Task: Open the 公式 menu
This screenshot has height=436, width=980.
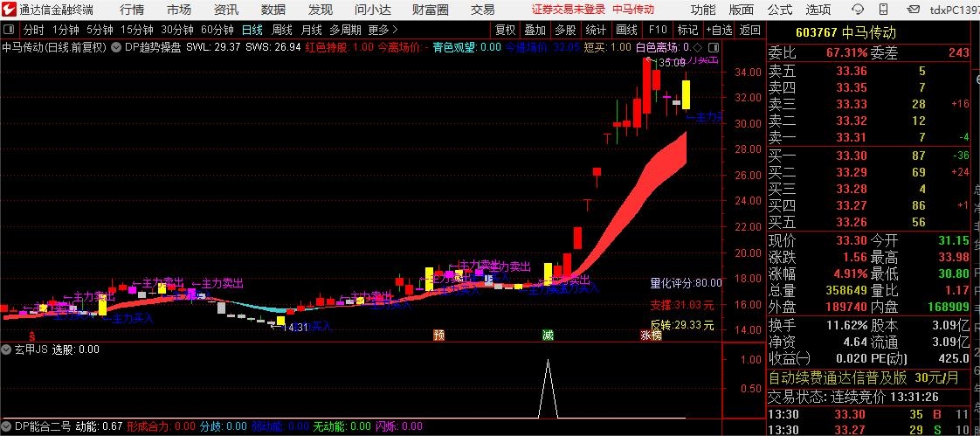Action: (780, 10)
